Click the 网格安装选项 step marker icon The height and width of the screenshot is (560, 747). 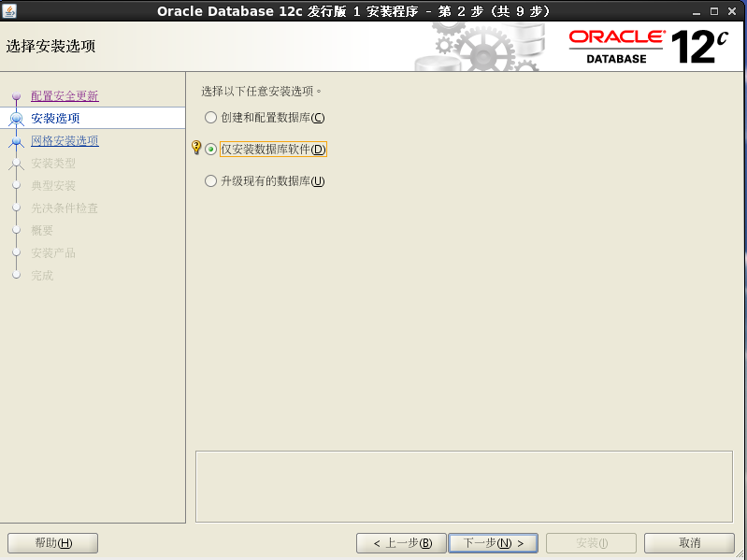17,141
